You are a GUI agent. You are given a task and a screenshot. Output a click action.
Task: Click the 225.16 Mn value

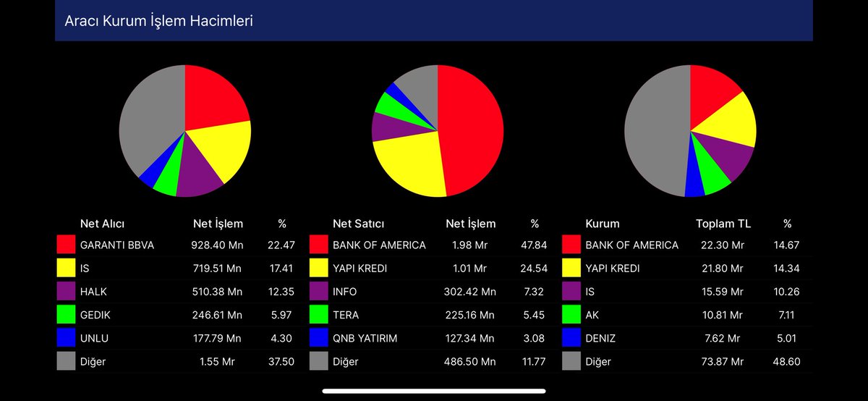[x=470, y=315]
